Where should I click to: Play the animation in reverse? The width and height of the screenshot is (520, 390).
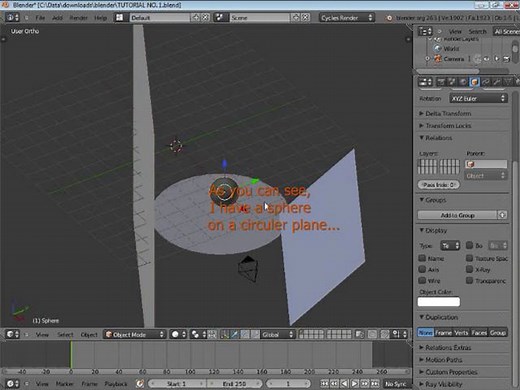click(345, 384)
